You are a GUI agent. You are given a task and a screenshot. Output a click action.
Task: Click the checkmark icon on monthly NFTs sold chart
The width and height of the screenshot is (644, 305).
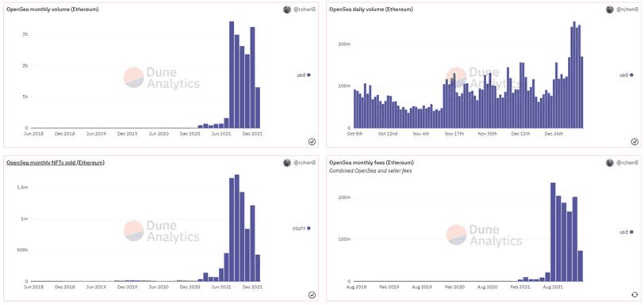pos(312,295)
